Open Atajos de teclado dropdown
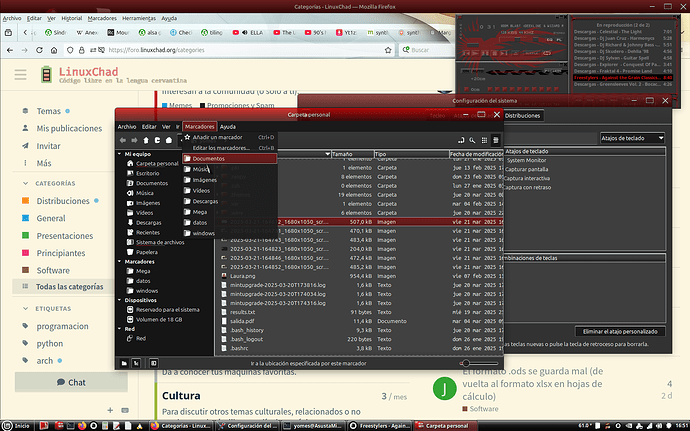This screenshot has width=690, height=431. [x=632, y=138]
